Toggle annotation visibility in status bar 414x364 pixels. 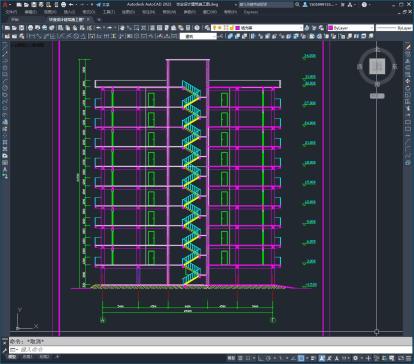click(322, 358)
